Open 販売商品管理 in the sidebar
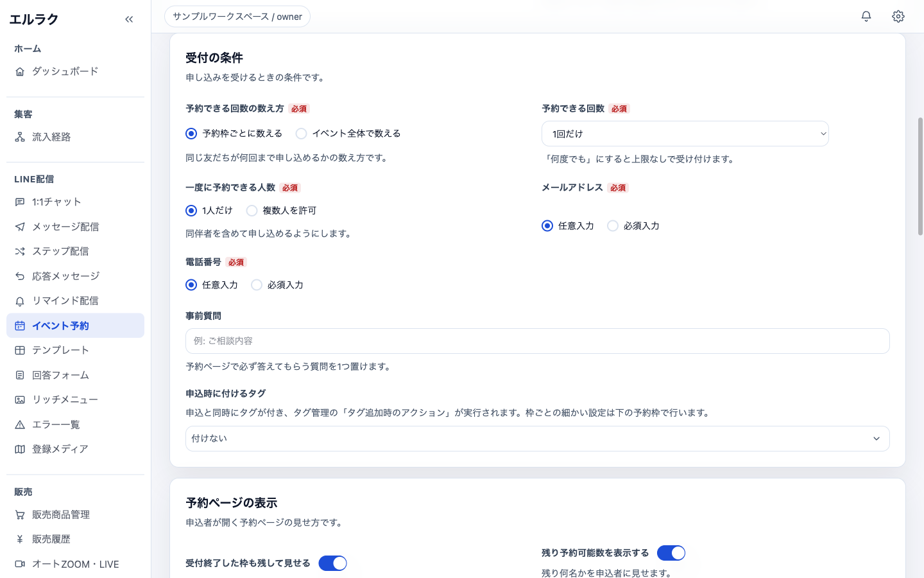Screen dimensions: 924x578 75,515
